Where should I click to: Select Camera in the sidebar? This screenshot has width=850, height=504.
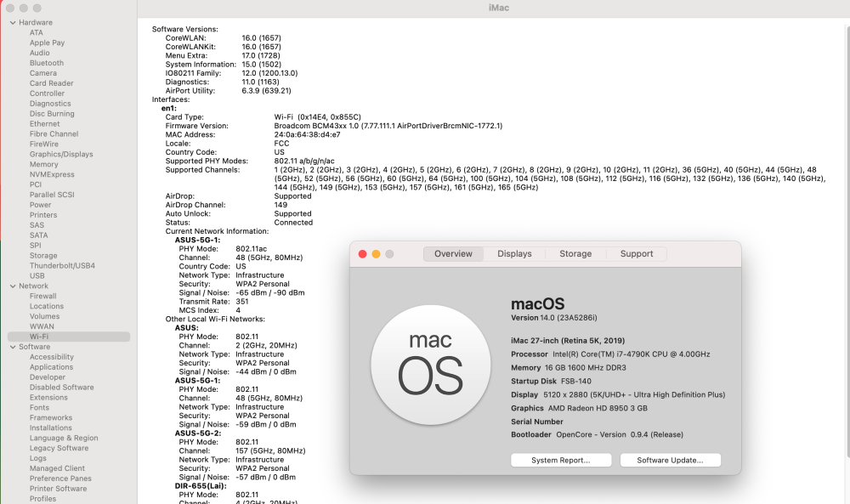tap(42, 73)
